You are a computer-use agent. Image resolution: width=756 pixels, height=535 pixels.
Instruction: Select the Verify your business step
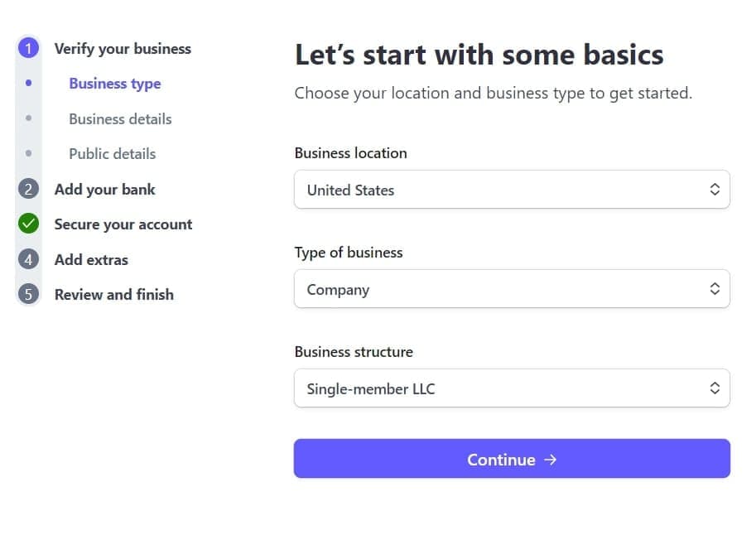click(x=123, y=48)
